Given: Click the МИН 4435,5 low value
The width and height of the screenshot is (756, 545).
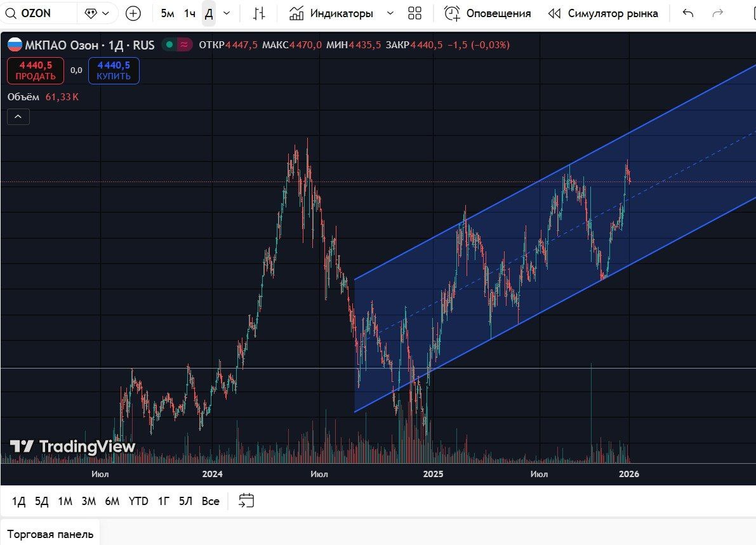Looking at the screenshot, I should [x=354, y=45].
